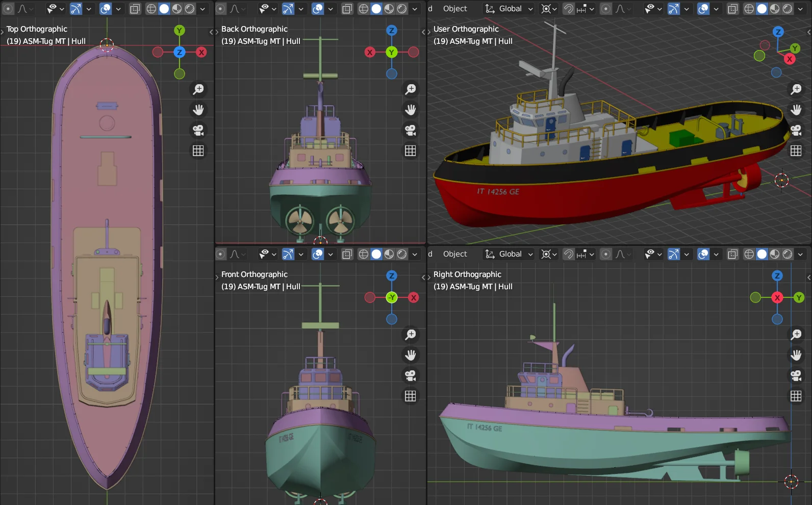Switch perspective/orthographic grid icon in Back Orthographic viewport
The height and width of the screenshot is (505, 812).
[411, 150]
